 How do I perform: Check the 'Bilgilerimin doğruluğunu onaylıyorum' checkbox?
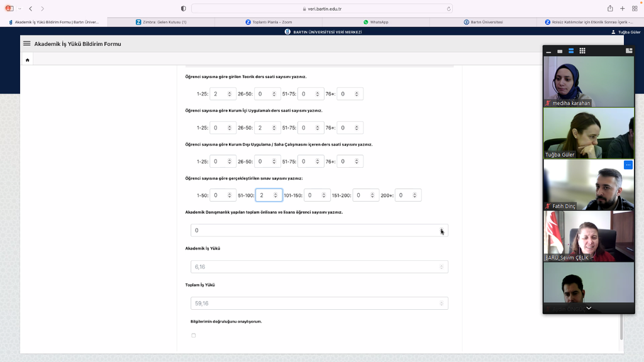click(x=193, y=336)
